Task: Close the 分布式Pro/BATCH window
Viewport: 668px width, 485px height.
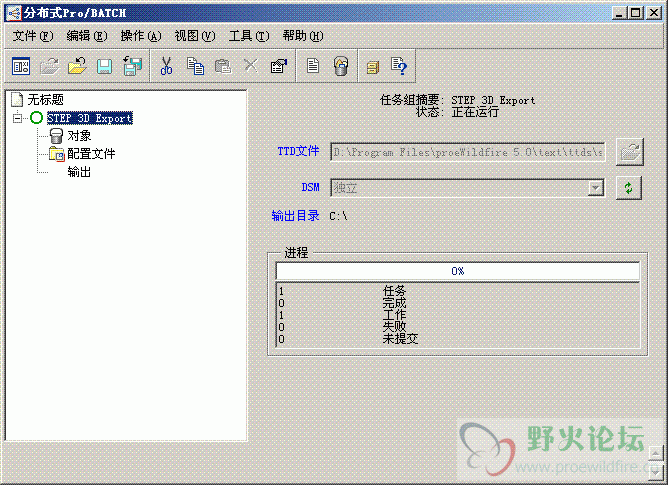Action: pyautogui.click(x=654, y=13)
